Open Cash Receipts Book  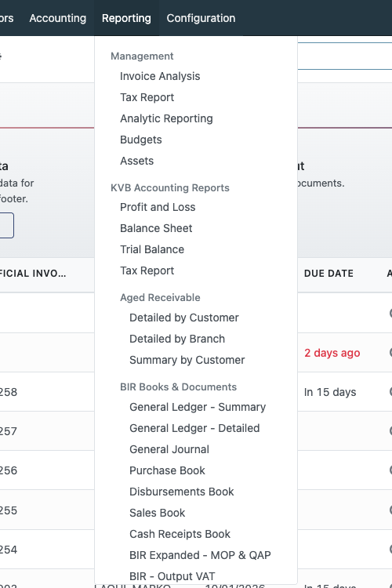click(x=180, y=534)
